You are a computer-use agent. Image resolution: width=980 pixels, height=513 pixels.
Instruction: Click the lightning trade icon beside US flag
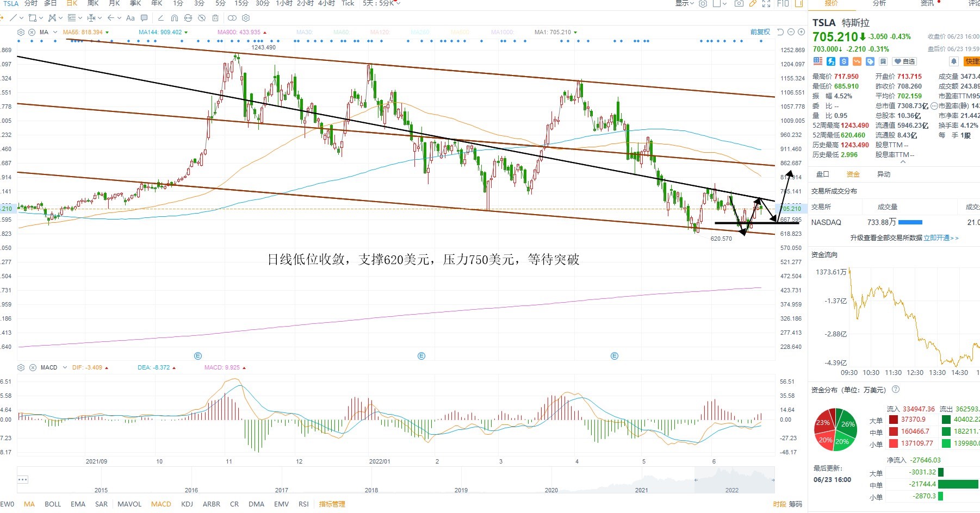[x=831, y=61]
